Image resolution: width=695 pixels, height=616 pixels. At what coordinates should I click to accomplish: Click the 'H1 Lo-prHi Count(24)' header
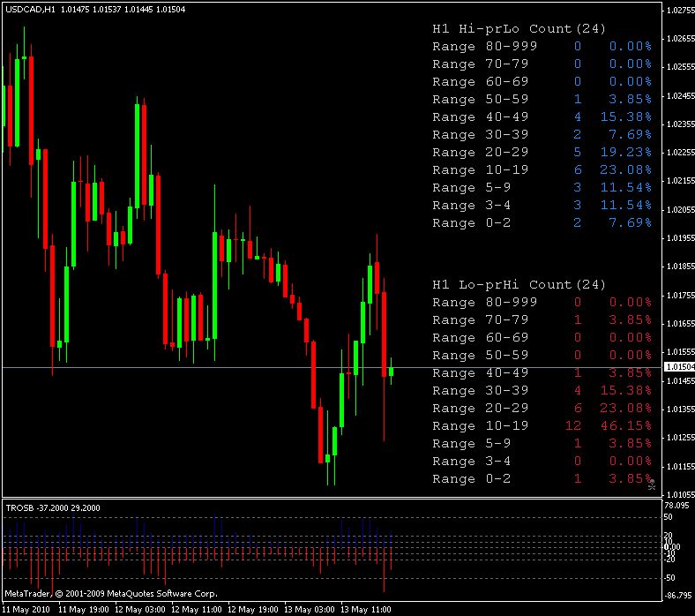click(x=519, y=285)
